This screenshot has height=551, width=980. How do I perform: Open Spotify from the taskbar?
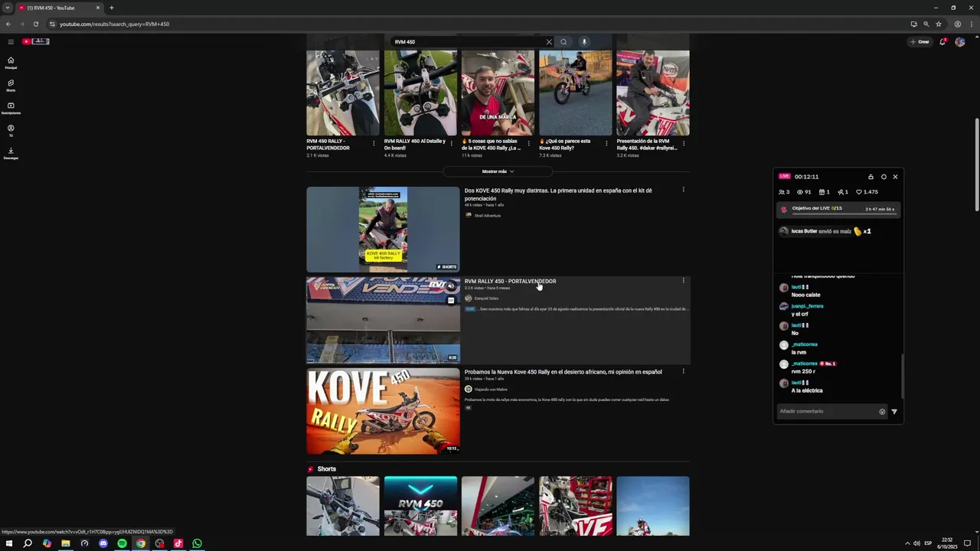pyautogui.click(x=122, y=543)
